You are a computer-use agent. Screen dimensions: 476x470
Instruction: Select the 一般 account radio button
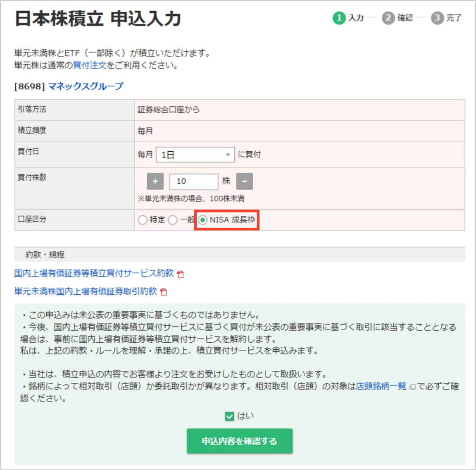coord(173,220)
